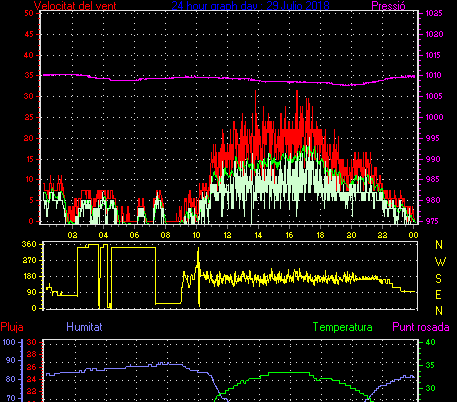Click the 'Temperatura' legend label
This screenshot has width=457, height=402.
343,327
